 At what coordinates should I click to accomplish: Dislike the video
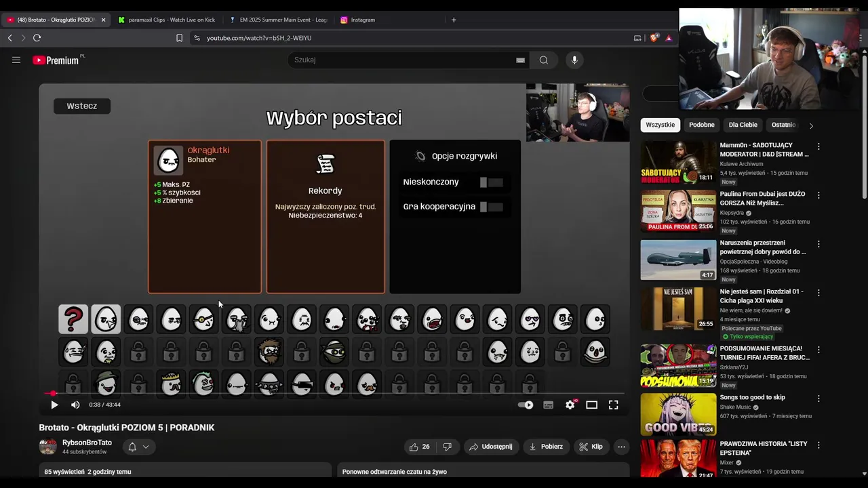[x=447, y=447]
